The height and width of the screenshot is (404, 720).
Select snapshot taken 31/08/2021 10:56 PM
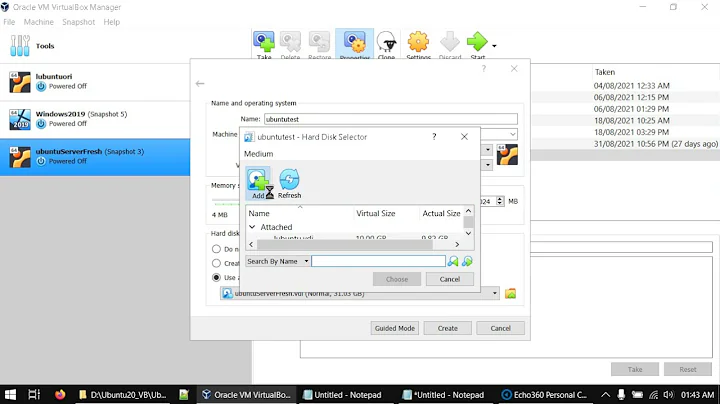[656, 144]
